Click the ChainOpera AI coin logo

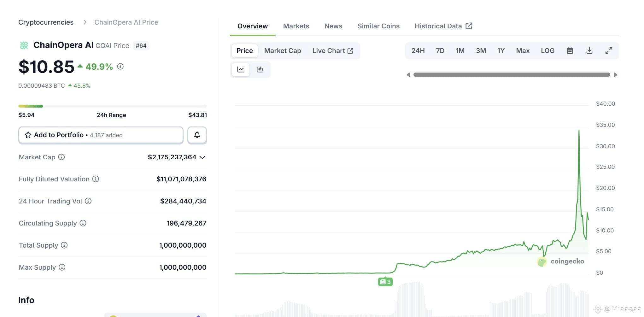point(24,45)
